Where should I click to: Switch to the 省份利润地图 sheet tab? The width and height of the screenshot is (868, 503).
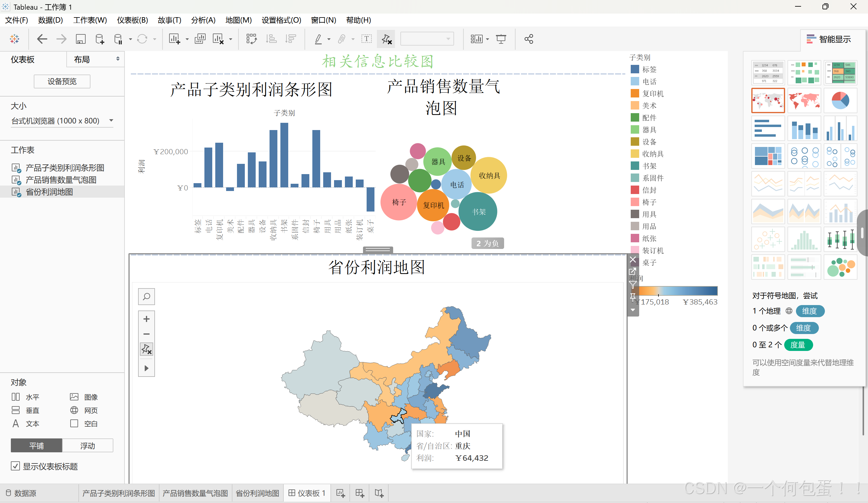(257, 493)
